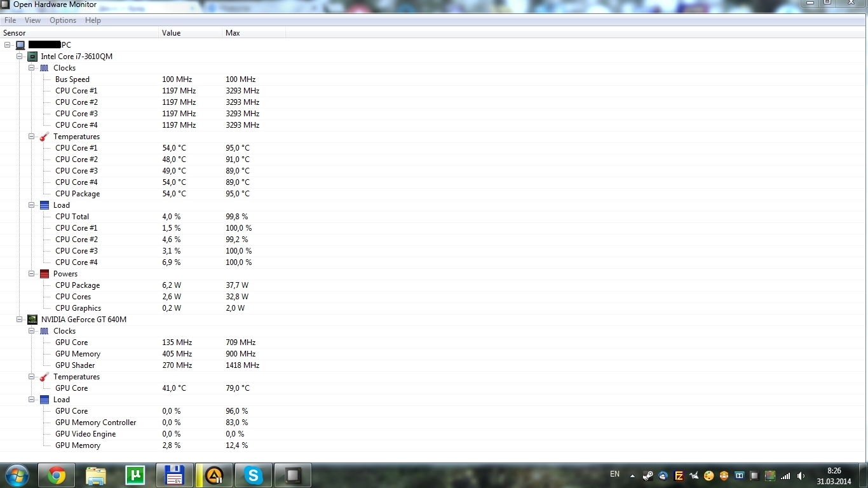The width and height of the screenshot is (868, 488).
Task: Open the Help menu
Action: [x=93, y=20]
